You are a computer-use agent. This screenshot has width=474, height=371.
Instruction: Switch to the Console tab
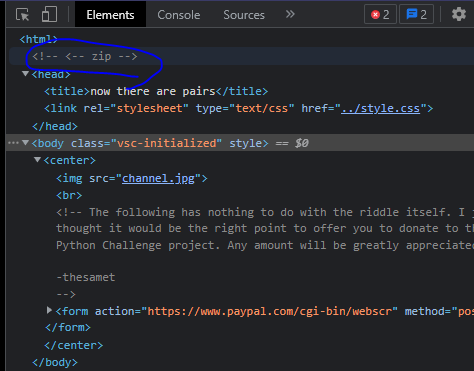[179, 15]
